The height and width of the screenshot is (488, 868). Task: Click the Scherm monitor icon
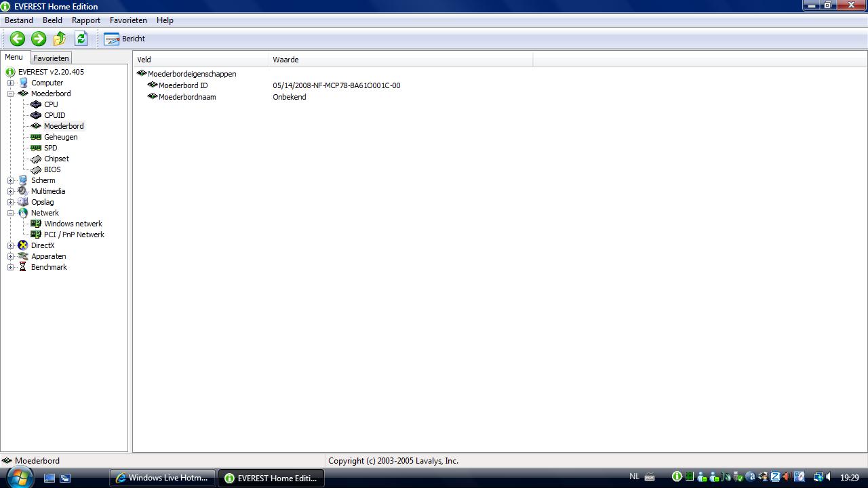(23, 180)
